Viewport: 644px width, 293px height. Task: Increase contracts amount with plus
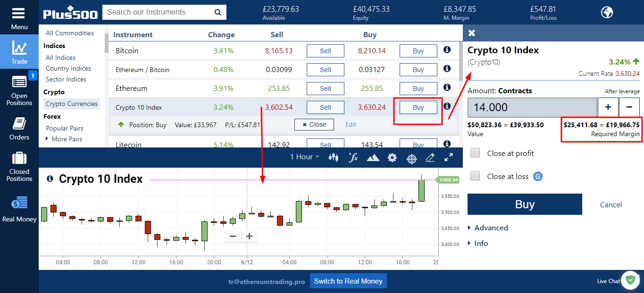pyautogui.click(x=608, y=107)
